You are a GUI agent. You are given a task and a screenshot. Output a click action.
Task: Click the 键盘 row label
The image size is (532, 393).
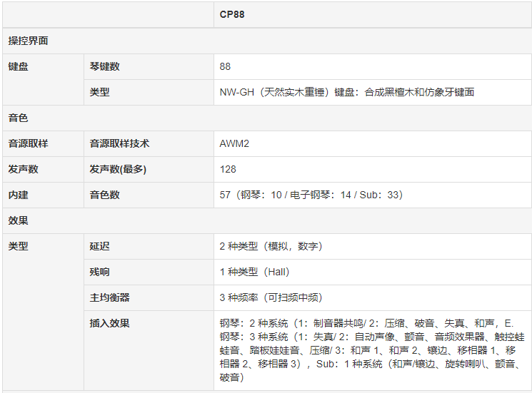click(x=19, y=66)
